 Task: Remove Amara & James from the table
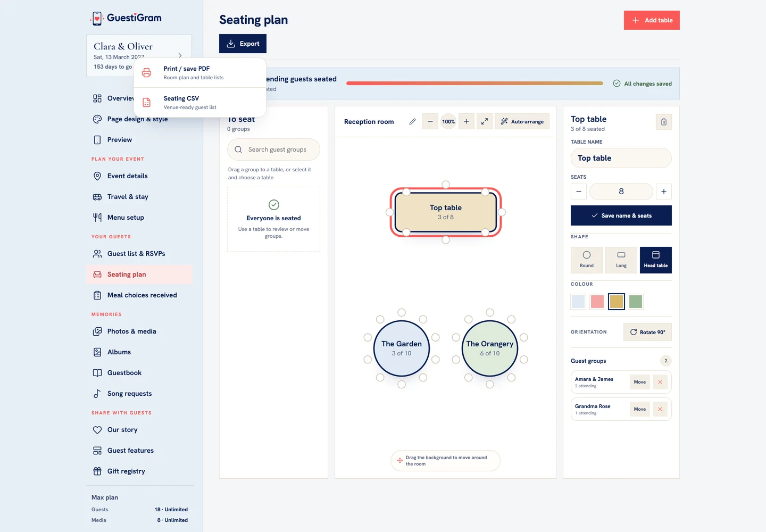point(660,382)
